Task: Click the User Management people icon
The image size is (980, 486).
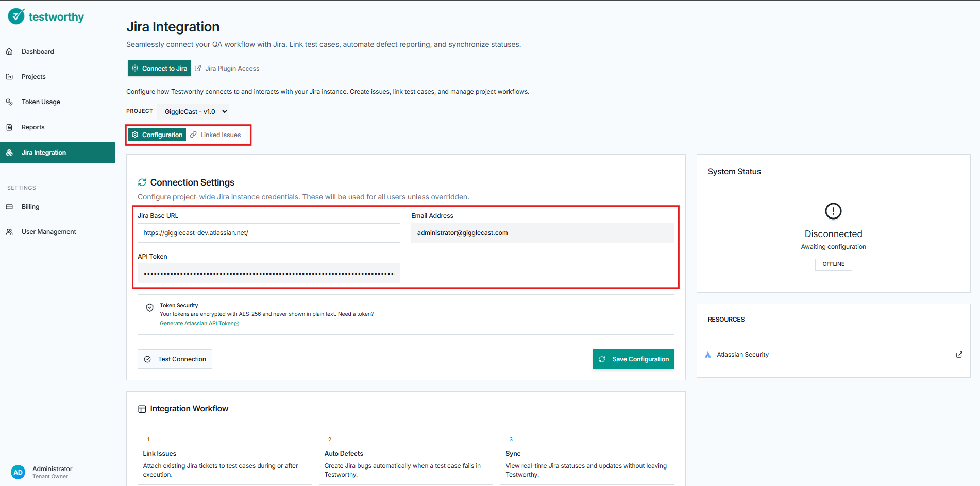Action: coord(9,232)
